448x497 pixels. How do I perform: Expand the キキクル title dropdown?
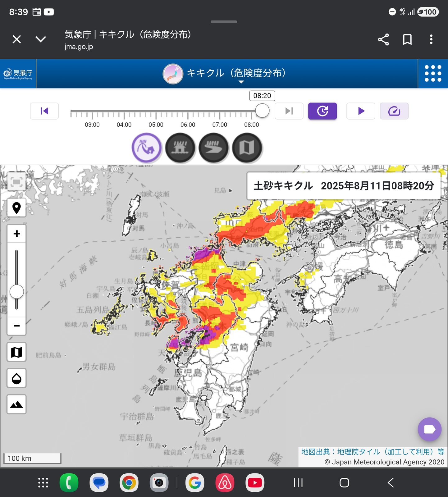(x=241, y=82)
